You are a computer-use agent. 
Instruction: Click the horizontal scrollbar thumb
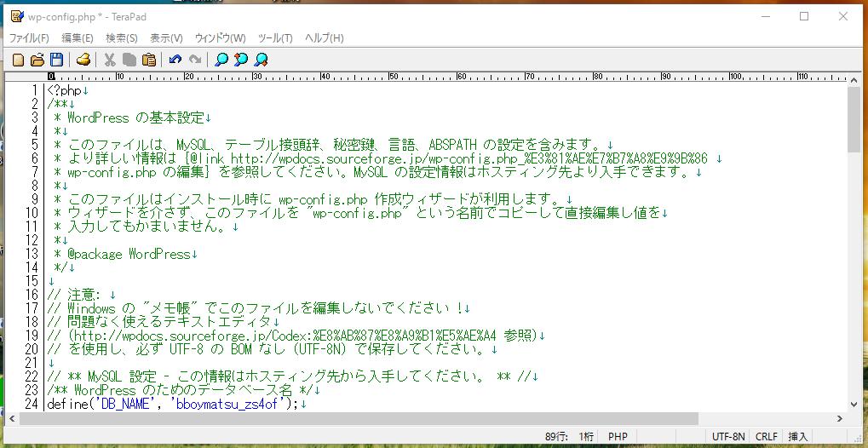359,418
